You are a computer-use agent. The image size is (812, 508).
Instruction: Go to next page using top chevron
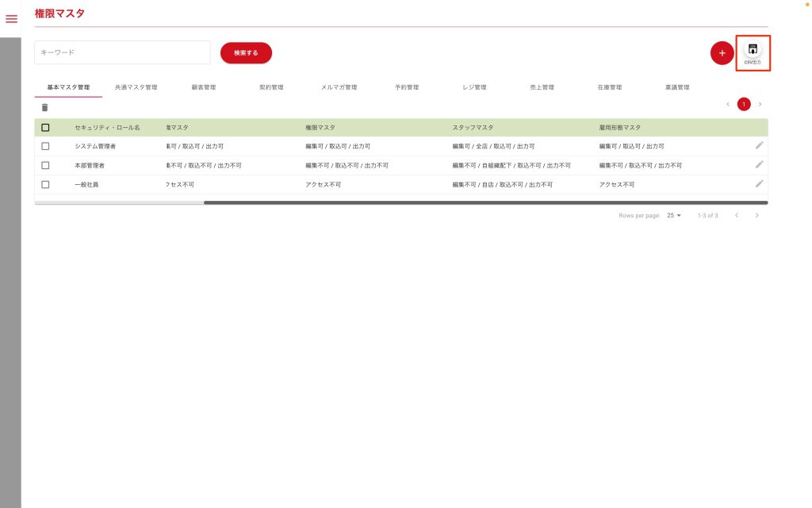pyautogui.click(x=760, y=104)
